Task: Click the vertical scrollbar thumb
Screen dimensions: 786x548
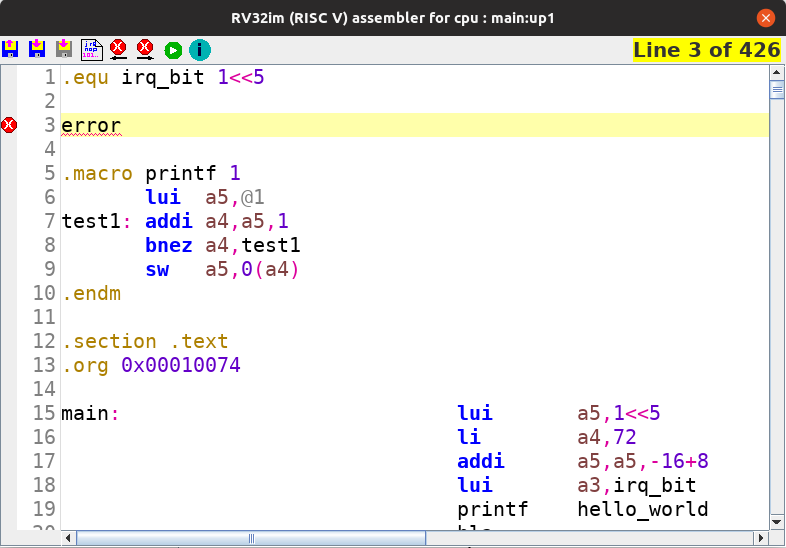Action: pos(776,90)
